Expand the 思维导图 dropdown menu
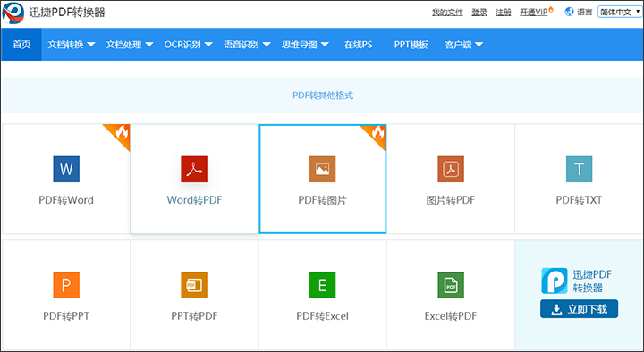644x352 pixels. (305, 45)
